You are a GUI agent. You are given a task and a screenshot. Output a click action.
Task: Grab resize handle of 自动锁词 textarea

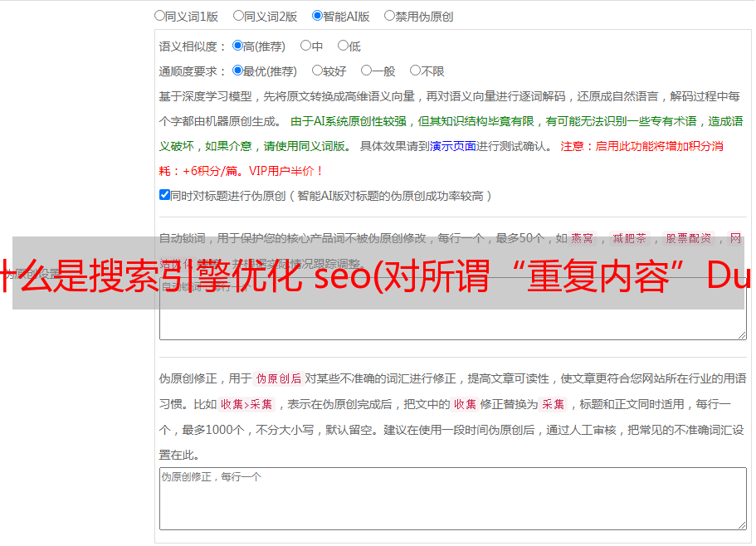[742, 335]
